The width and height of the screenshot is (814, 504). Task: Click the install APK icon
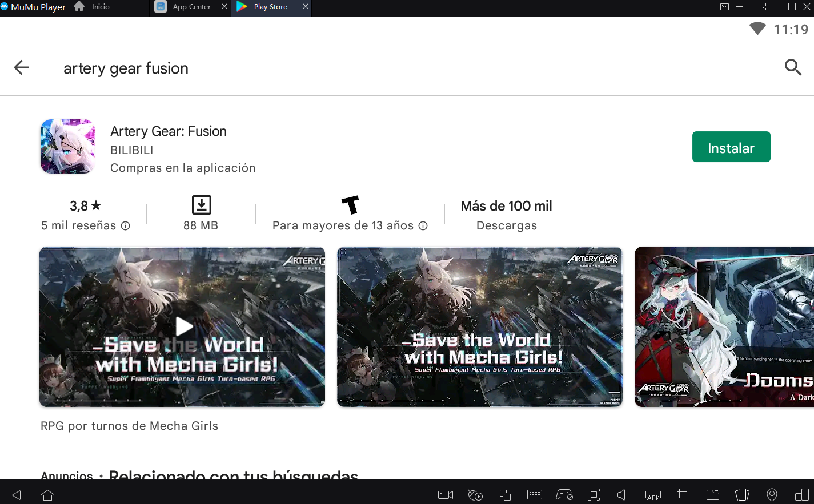[653, 495]
